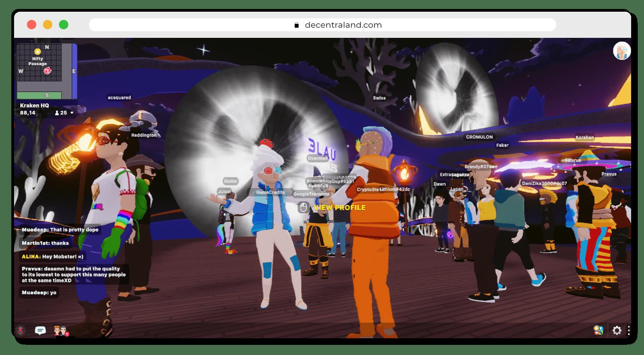Screen dimensions: 644x355
Task: Click the Lycan name tag
Action: [457, 189]
